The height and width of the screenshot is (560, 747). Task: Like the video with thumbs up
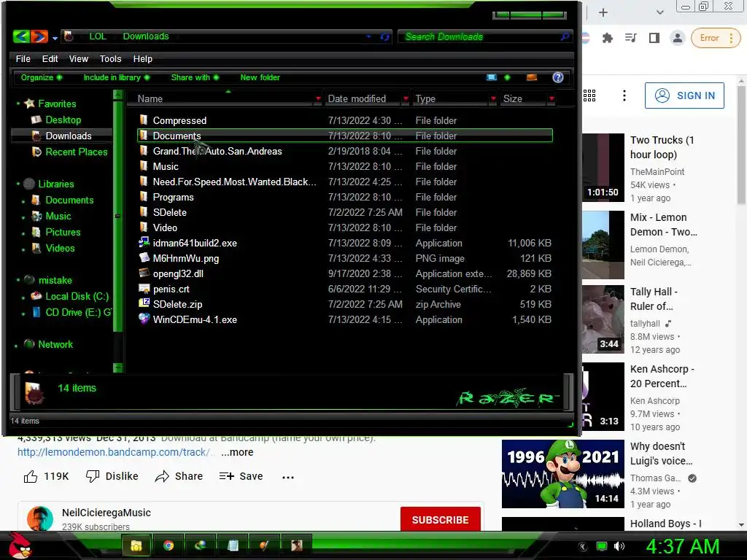click(31, 476)
